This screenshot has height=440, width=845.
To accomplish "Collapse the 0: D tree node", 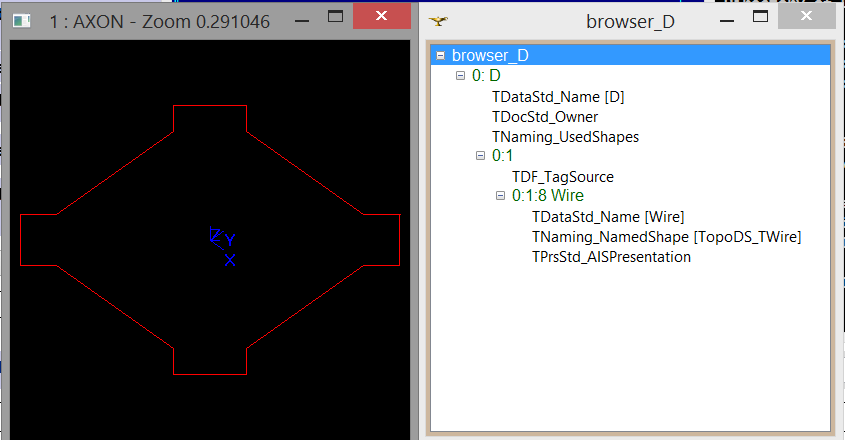I will pyautogui.click(x=460, y=76).
